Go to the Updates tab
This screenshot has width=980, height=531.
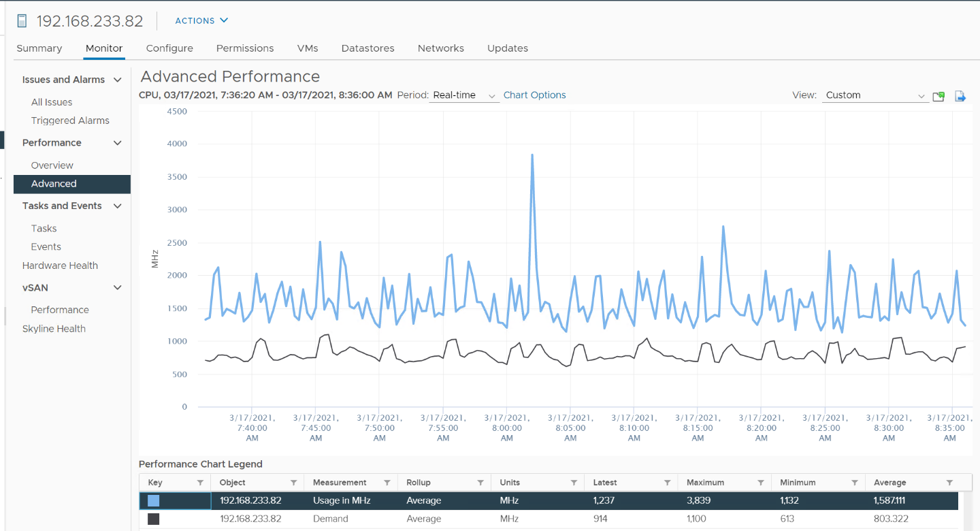(508, 48)
